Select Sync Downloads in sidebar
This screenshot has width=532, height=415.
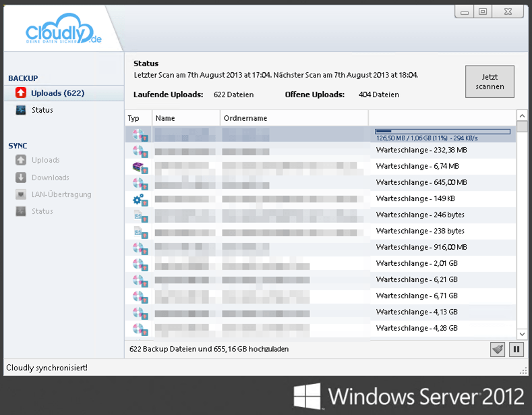tap(50, 177)
